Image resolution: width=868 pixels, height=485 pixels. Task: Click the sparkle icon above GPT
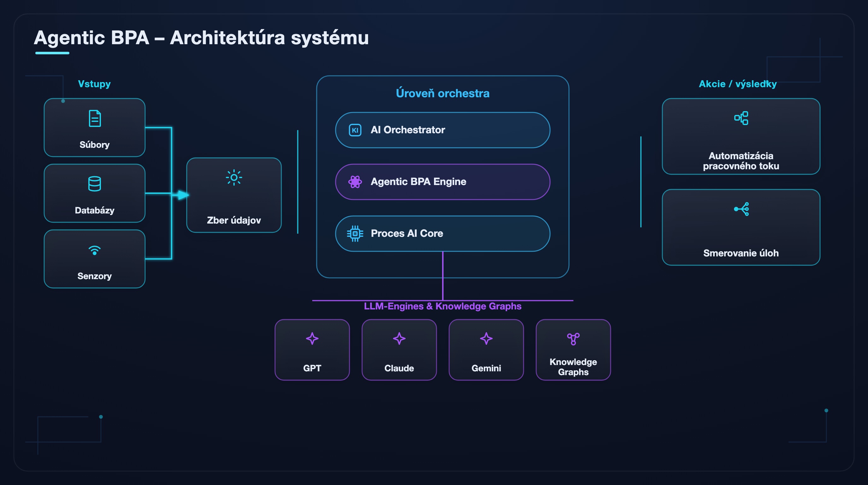click(312, 338)
